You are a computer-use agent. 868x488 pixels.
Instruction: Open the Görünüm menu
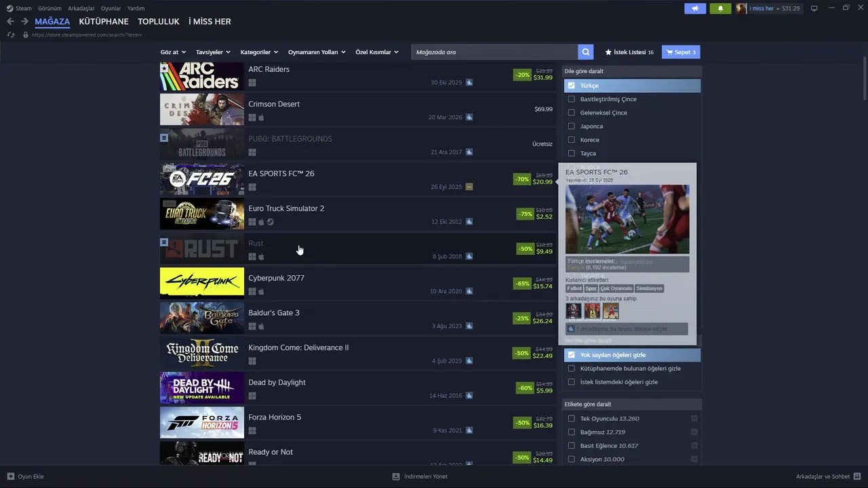50,8
